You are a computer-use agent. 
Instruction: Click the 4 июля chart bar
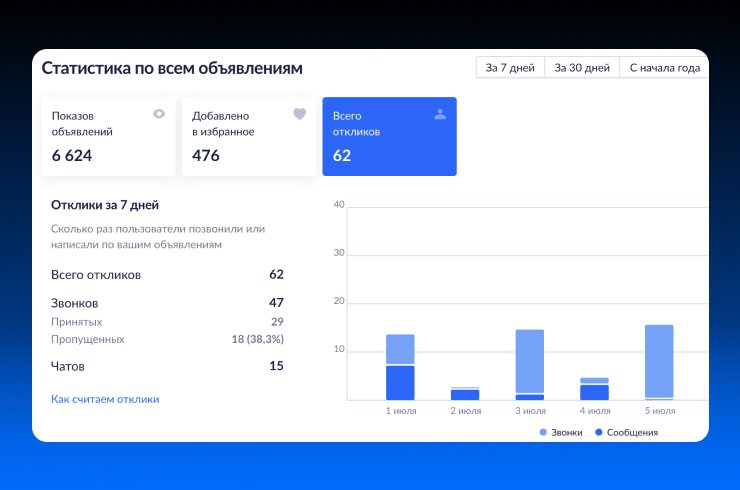pyautogui.click(x=594, y=389)
